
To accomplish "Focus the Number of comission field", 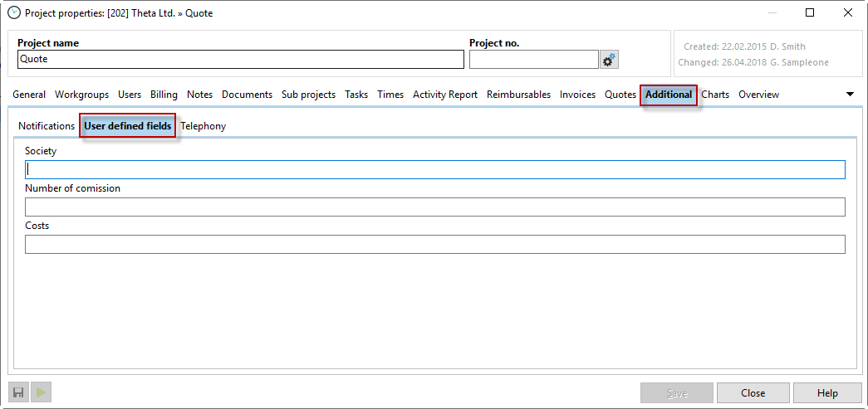I will tap(435, 207).
